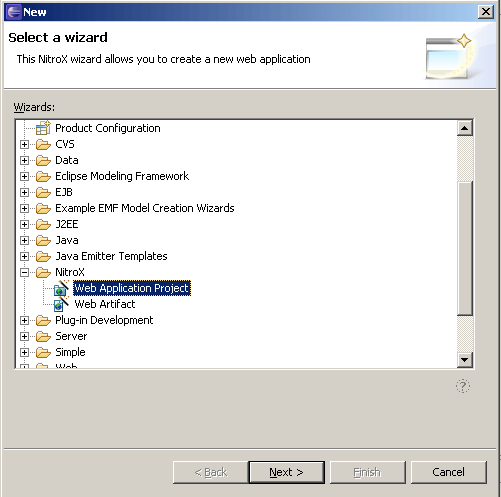501x497 pixels.
Task: Click the Web Artifact wizard icon
Action: click(x=61, y=304)
